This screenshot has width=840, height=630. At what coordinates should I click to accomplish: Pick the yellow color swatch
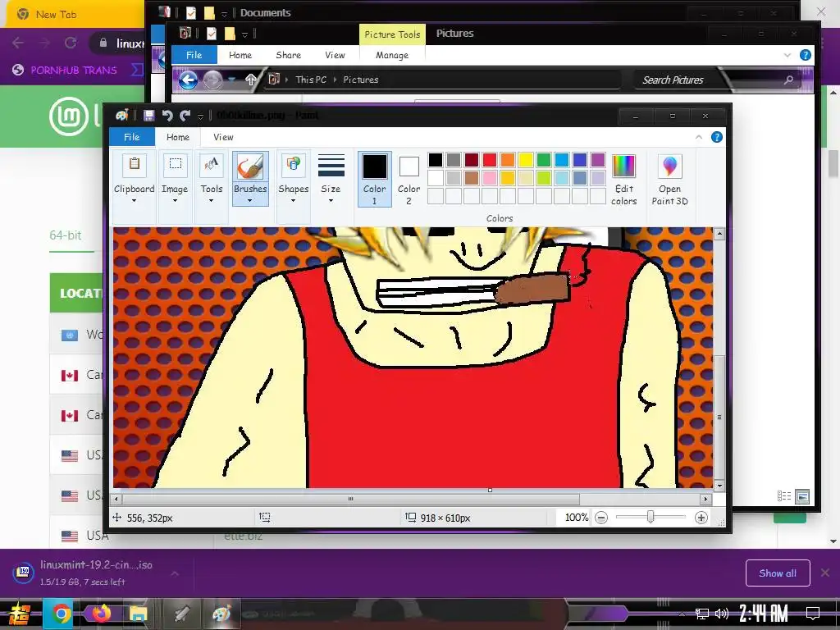(526, 160)
